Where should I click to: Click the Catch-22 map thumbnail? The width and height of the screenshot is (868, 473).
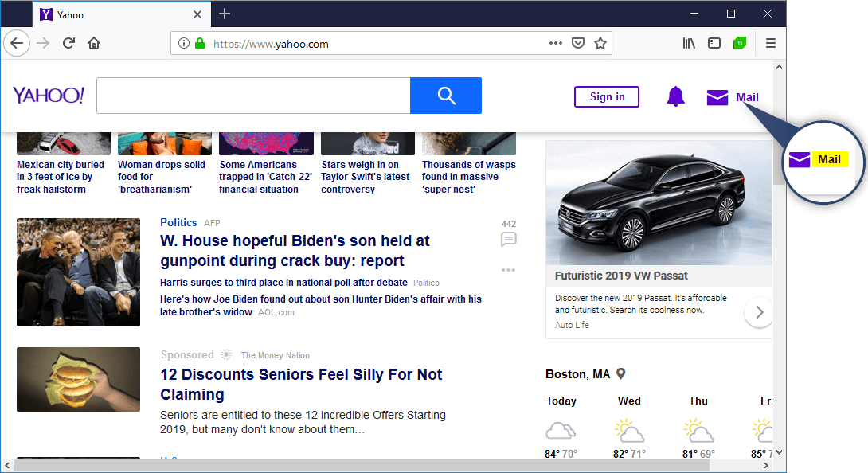click(x=266, y=144)
